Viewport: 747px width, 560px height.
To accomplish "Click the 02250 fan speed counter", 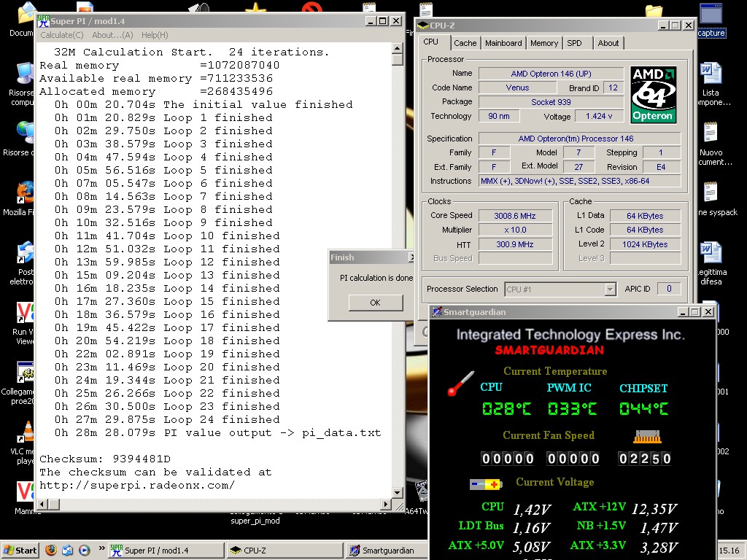I will pyautogui.click(x=645, y=459).
